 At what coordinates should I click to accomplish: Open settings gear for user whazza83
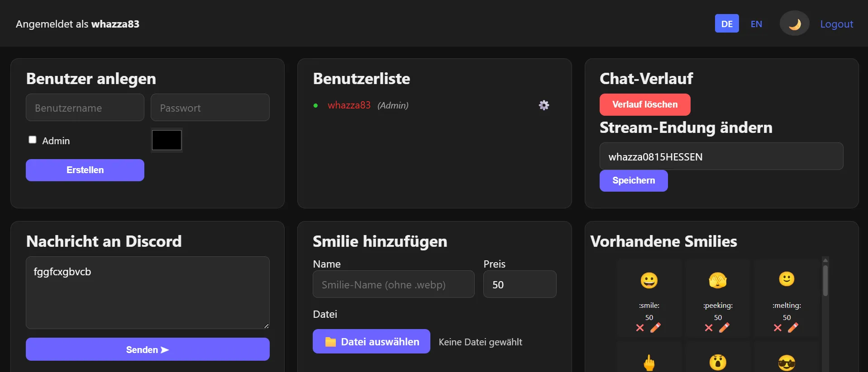point(544,105)
